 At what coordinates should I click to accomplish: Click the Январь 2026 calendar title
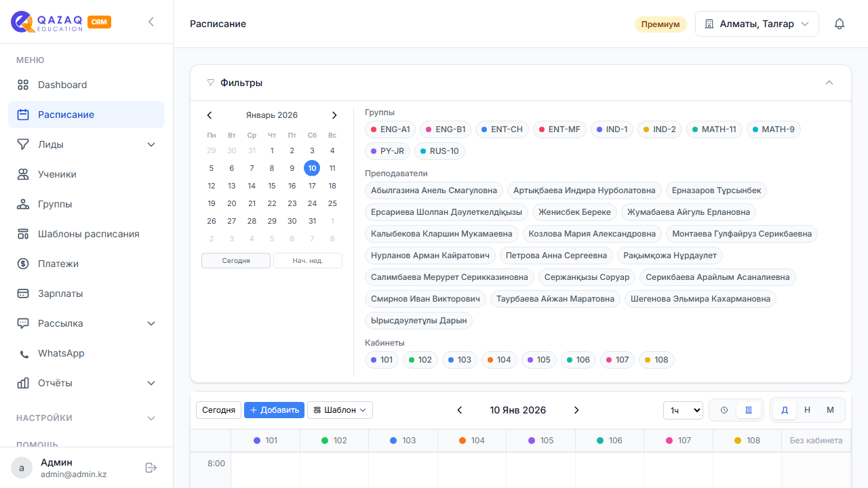(272, 115)
